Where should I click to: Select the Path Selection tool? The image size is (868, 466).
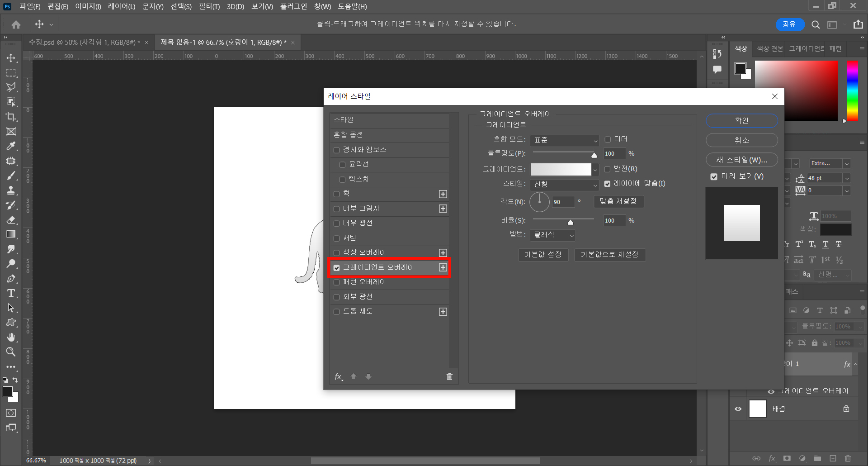[x=11, y=308]
